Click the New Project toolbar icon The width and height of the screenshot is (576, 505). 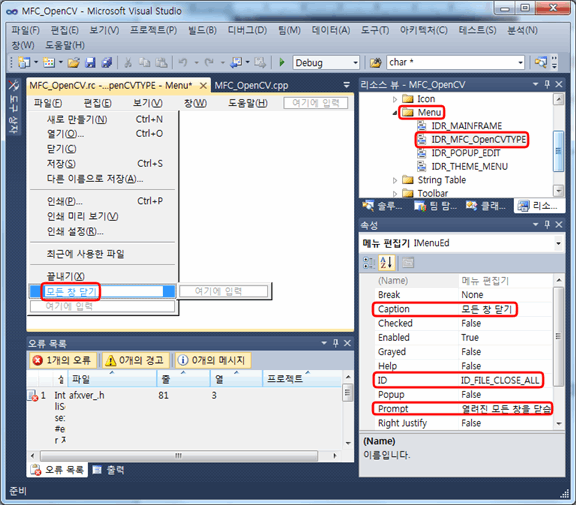[24, 62]
